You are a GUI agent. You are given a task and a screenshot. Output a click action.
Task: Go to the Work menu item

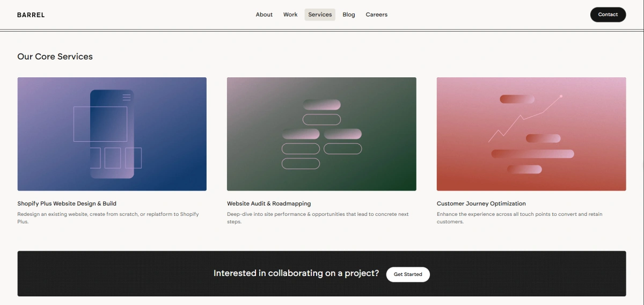(x=290, y=14)
